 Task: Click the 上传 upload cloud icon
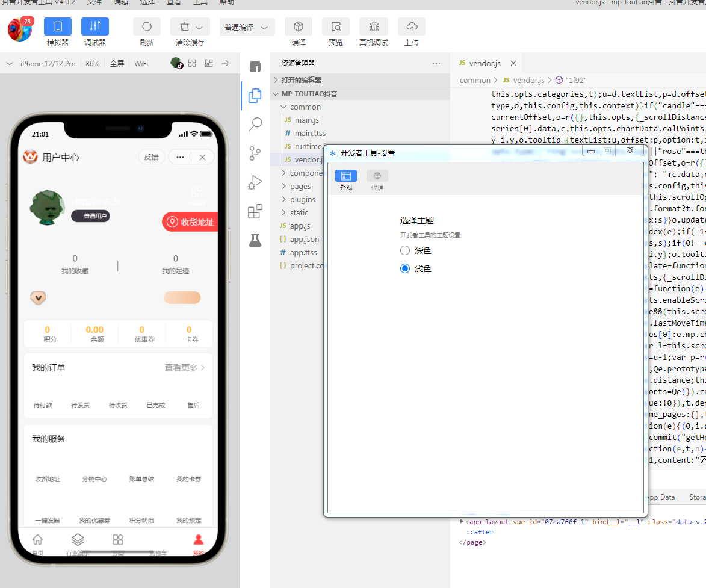pyautogui.click(x=412, y=26)
